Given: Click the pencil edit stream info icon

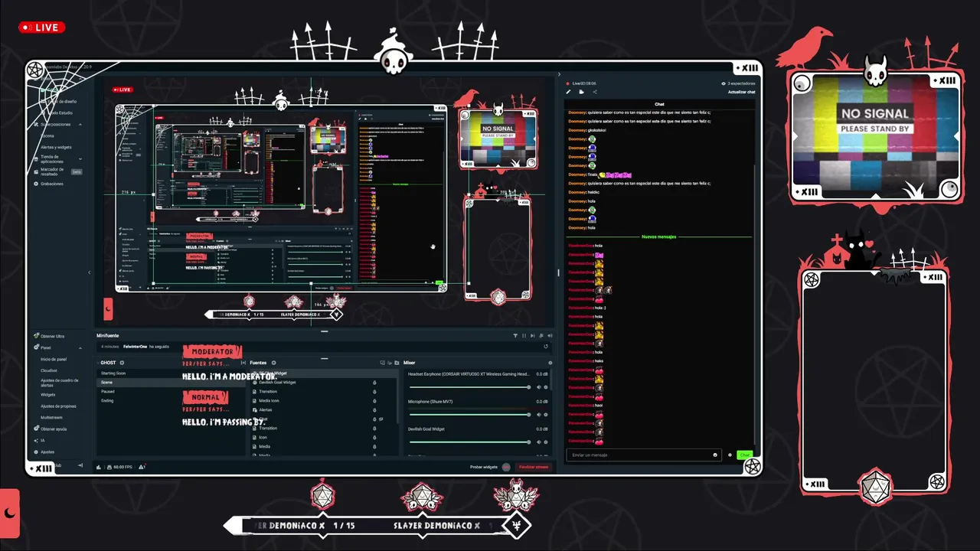Looking at the screenshot, I should pos(568,92).
